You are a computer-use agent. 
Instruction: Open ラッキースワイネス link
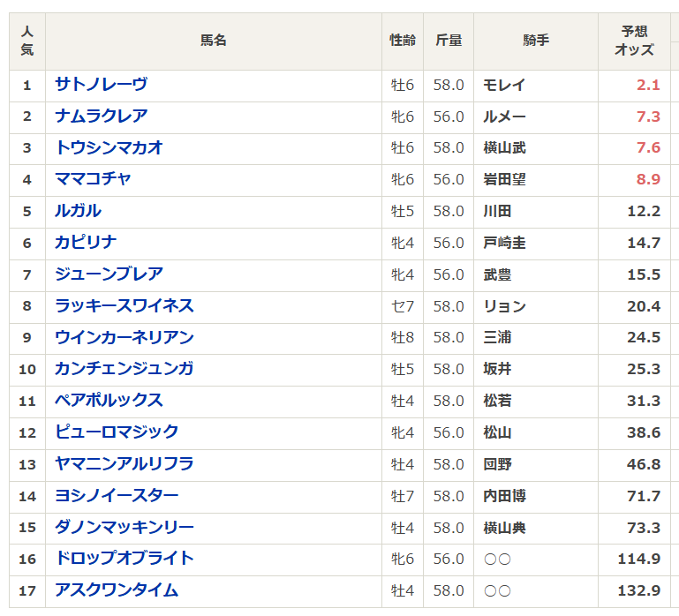pos(124,306)
